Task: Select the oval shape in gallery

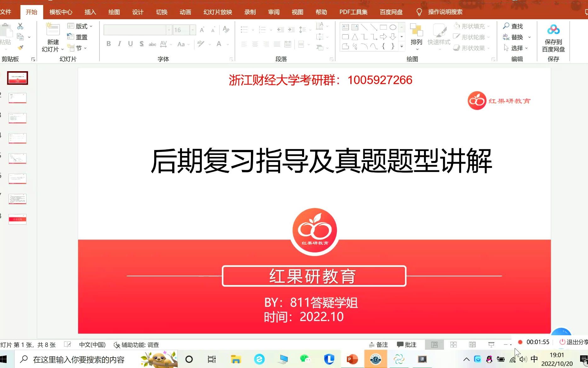Action: click(393, 27)
